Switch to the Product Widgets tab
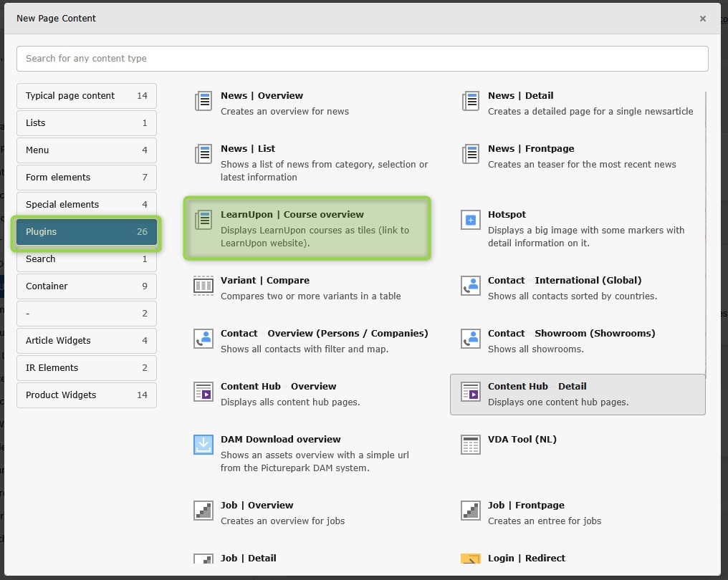 coord(87,395)
